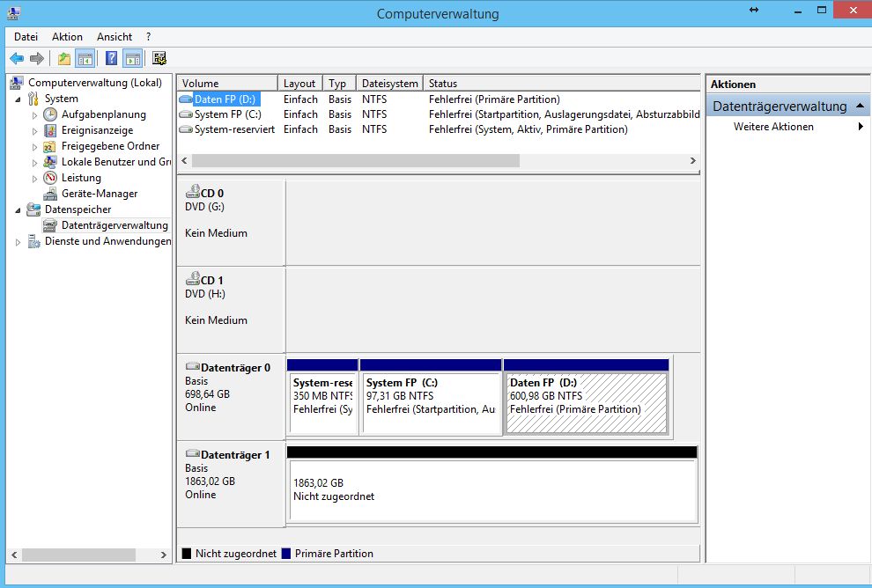Viewport: 872px width, 588px height.
Task: Click right arrow of volume list scrollbar
Action: (x=693, y=160)
